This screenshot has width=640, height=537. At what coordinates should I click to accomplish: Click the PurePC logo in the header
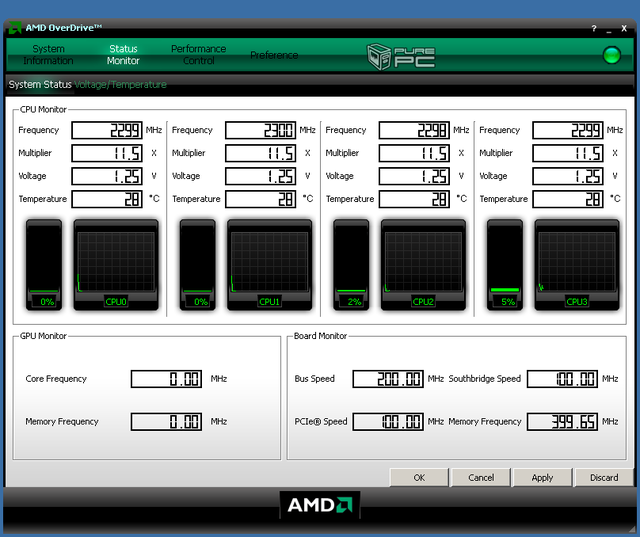[x=401, y=56]
